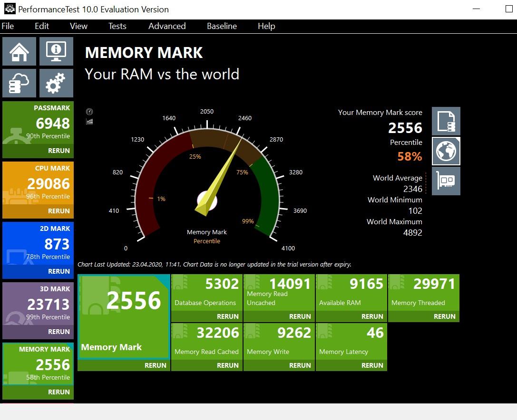
Task: Click the PerformanceTest app logo icon
Action: (x=10, y=9)
